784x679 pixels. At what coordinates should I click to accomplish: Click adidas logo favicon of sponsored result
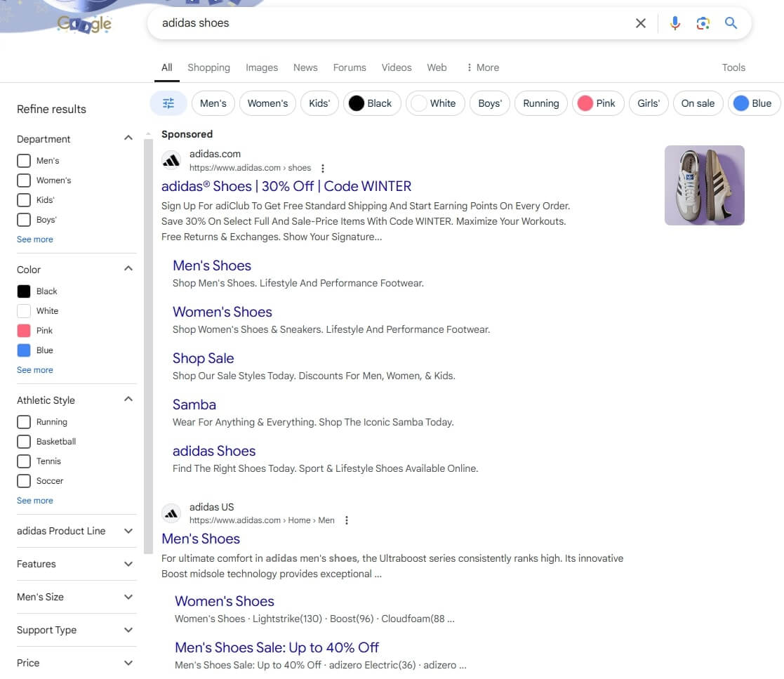171,161
